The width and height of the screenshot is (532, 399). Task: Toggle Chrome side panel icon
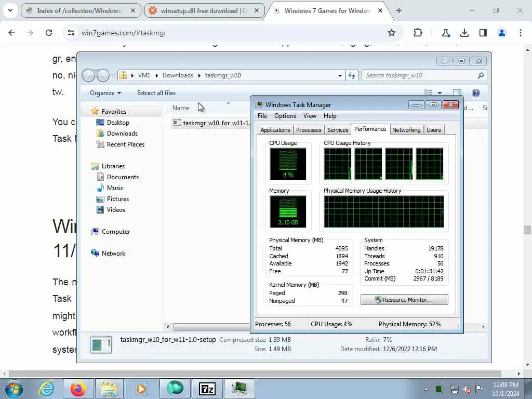pyautogui.click(x=483, y=33)
